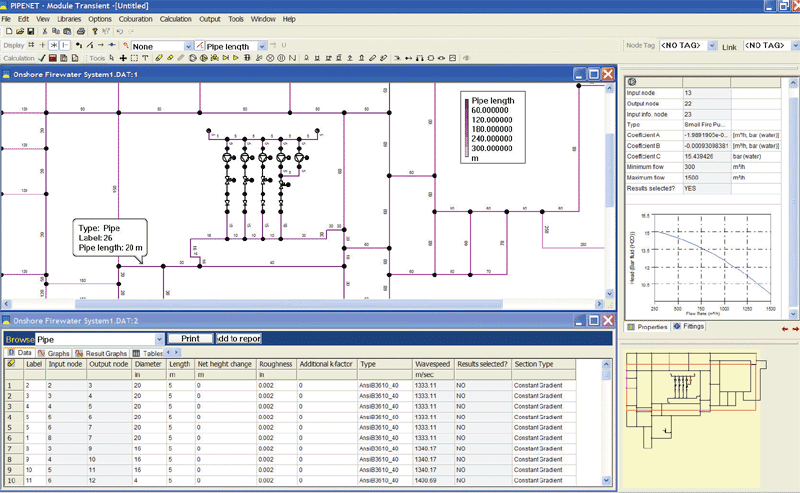Open the Calculation menu

pos(176,19)
